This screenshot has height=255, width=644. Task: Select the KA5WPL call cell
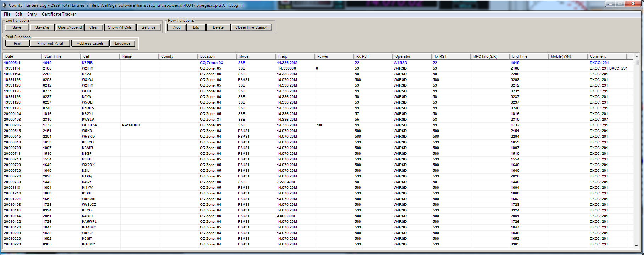[x=89, y=222]
